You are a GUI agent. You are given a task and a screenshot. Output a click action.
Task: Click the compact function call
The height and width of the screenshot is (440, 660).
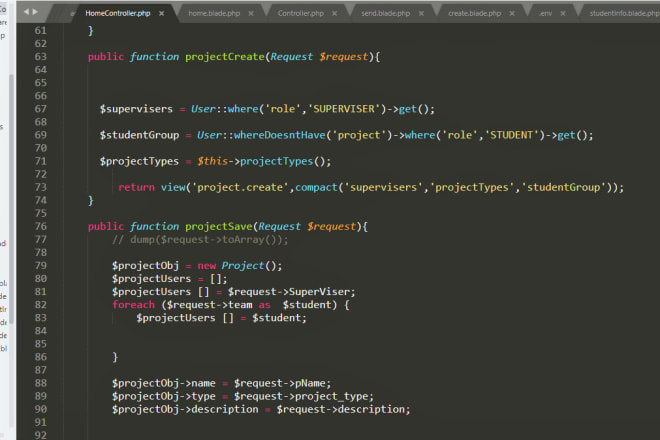(317, 187)
